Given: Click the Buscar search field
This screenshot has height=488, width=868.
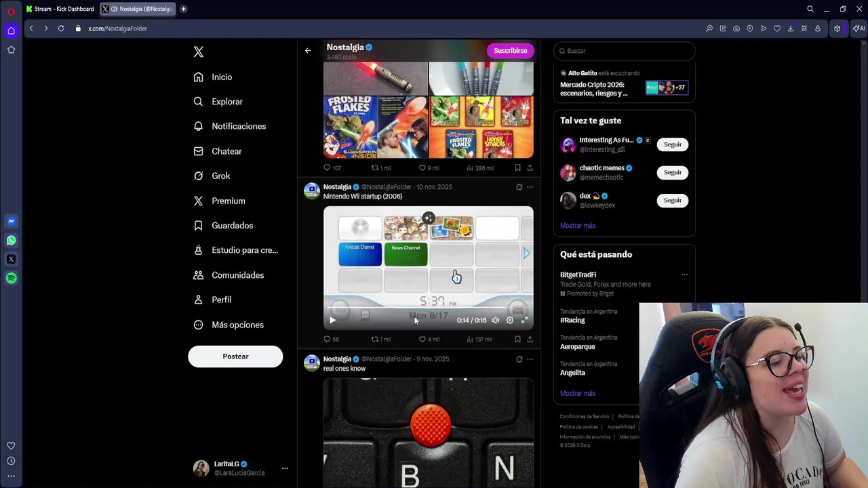Looking at the screenshot, I should pyautogui.click(x=624, y=51).
